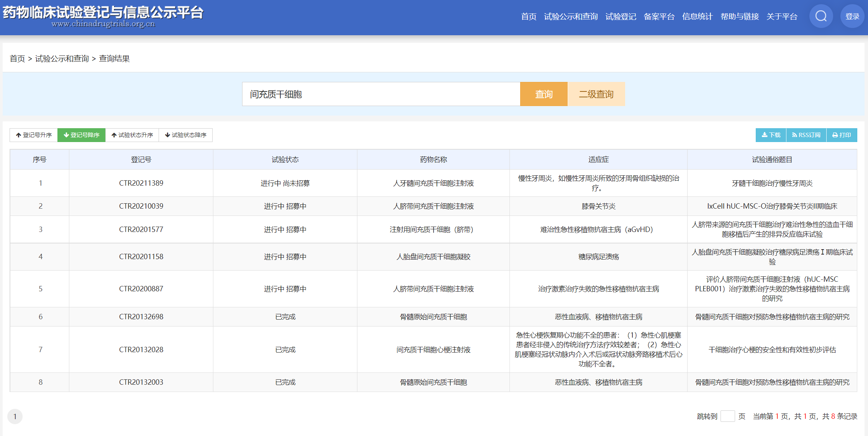
Task: Click the 下载 download button
Action: coord(771,135)
